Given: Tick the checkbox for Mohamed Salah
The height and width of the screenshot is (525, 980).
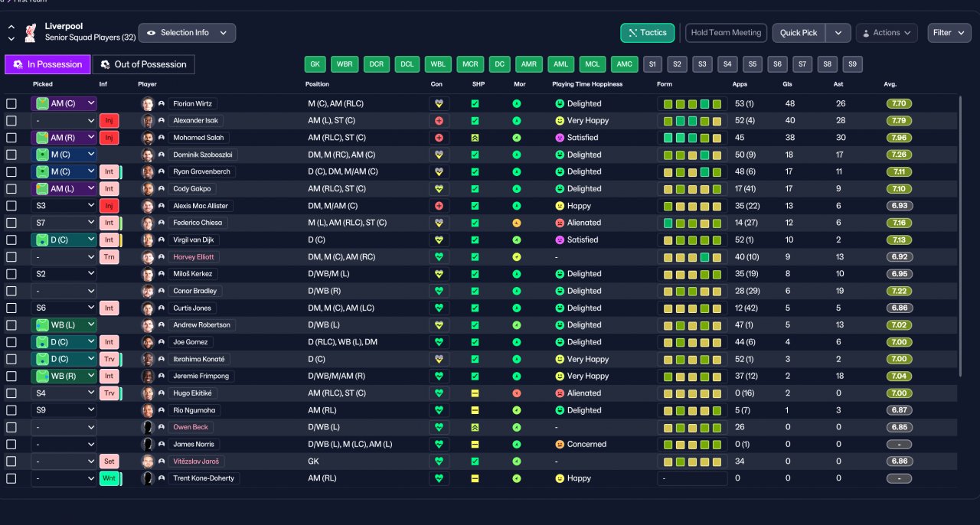Looking at the screenshot, I should [x=11, y=138].
